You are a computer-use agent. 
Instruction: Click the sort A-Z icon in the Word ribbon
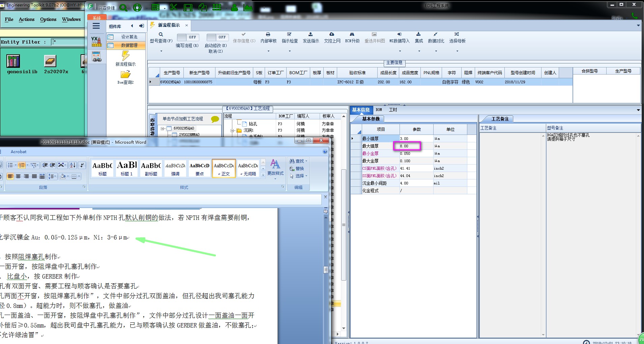tap(72, 165)
